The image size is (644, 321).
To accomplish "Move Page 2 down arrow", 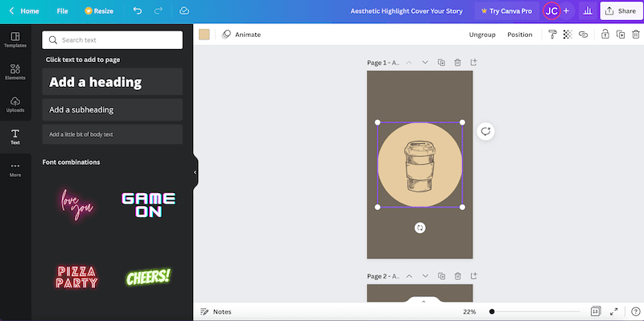I will pos(425,276).
